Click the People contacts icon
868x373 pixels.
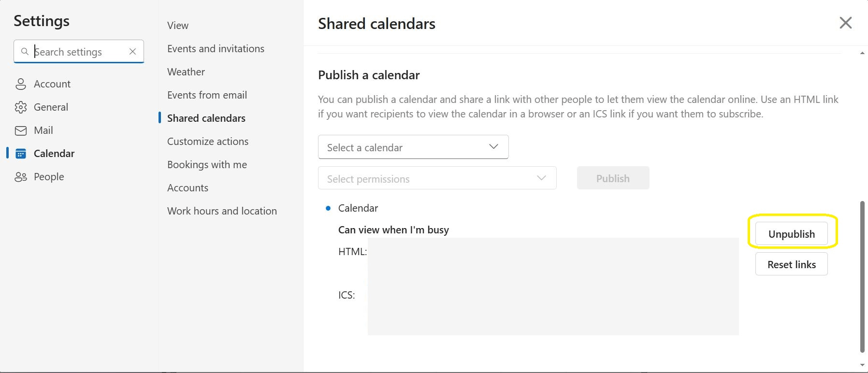[x=21, y=177]
